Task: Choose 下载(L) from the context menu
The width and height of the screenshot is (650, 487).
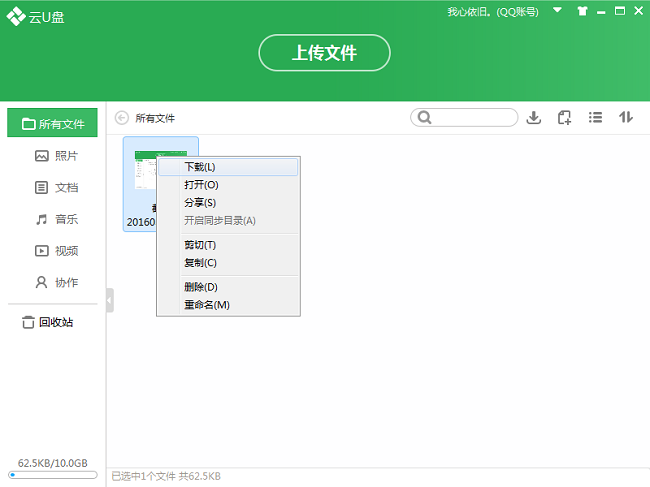Action: coord(228,167)
